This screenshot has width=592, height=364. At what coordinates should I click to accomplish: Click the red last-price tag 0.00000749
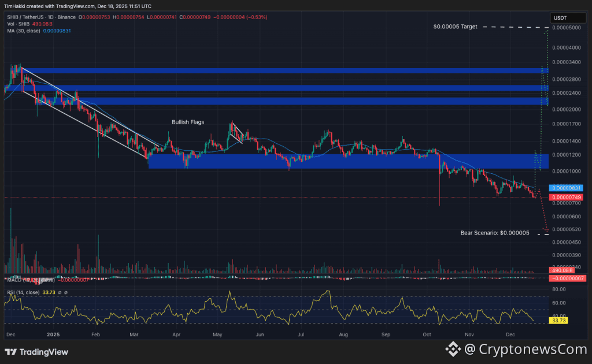click(x=567, y=197)
